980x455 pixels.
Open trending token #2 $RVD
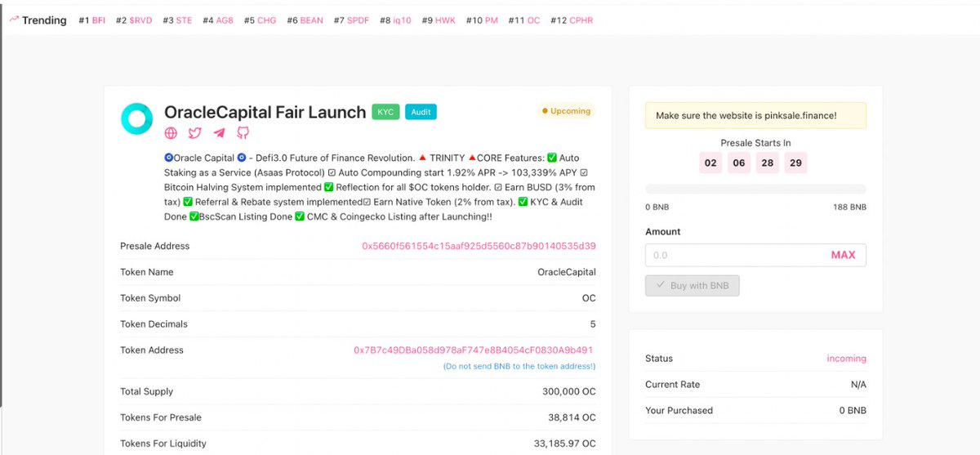point(134,20)
